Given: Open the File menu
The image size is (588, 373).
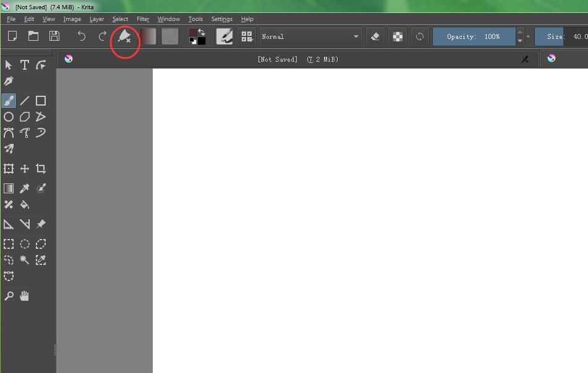Looking at the screenshot, I should click(x=11, y=19).
